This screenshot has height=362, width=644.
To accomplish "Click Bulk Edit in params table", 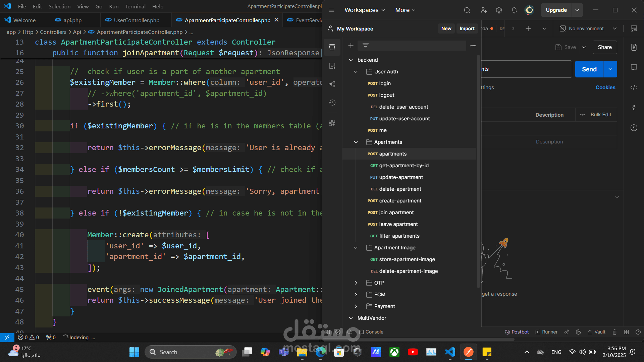I will 601,115.
